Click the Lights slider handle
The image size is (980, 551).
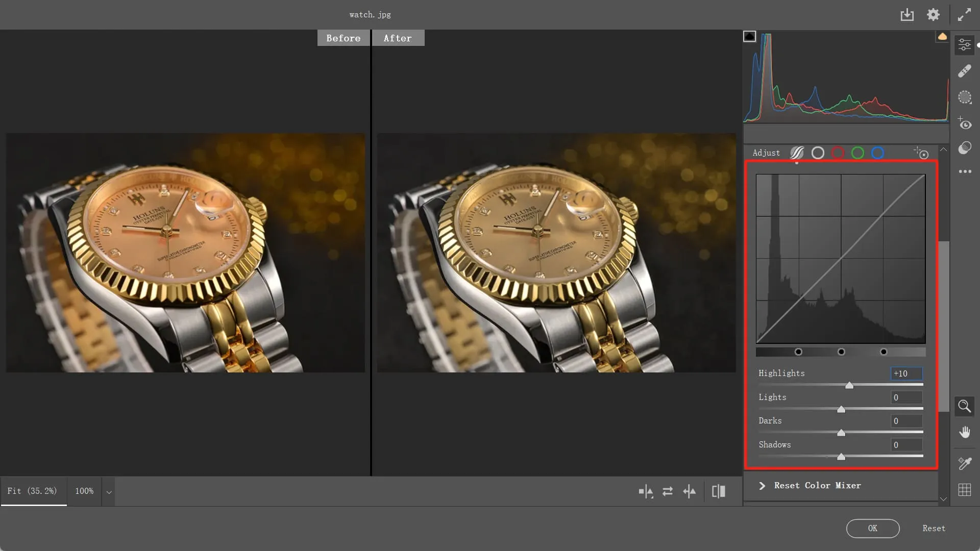[x=841, y=409]
